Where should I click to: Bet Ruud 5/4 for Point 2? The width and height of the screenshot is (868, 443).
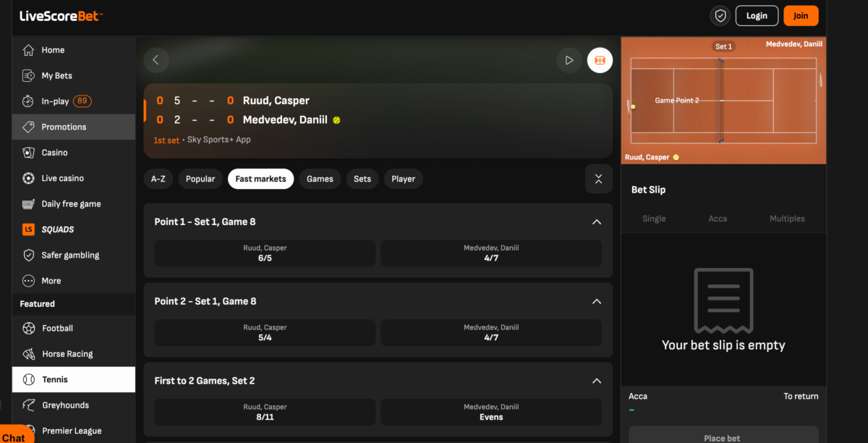tap(265, 333)
